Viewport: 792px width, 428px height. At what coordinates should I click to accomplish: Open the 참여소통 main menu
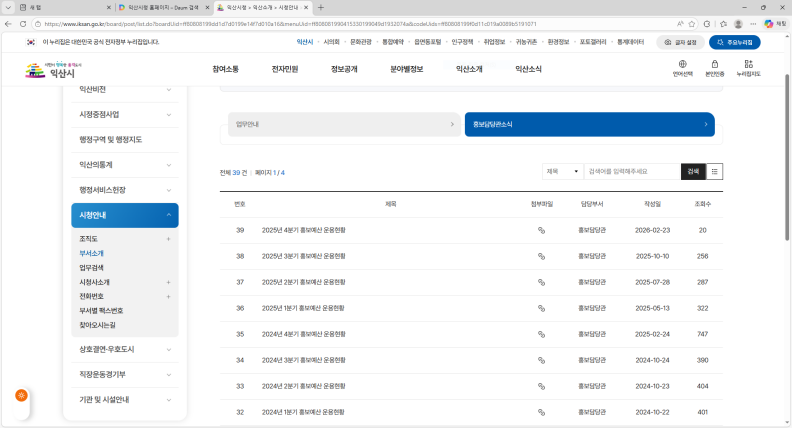point(225,69)
